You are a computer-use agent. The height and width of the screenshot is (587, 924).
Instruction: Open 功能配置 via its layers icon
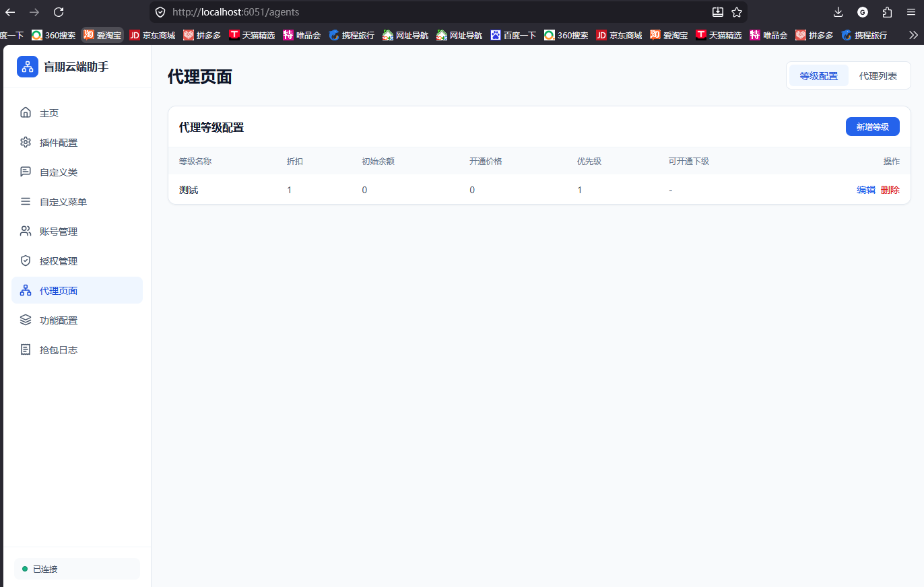[26, 320]
